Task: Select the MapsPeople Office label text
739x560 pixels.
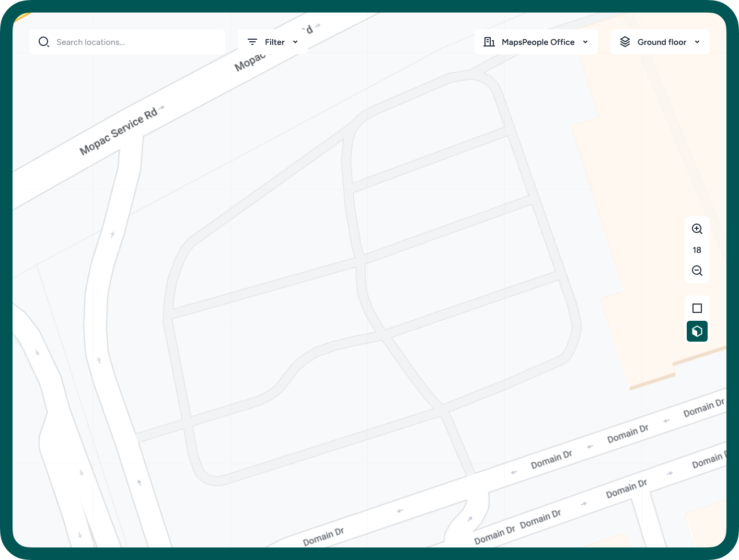Action: pyautogui.click(x=538, y=42)
